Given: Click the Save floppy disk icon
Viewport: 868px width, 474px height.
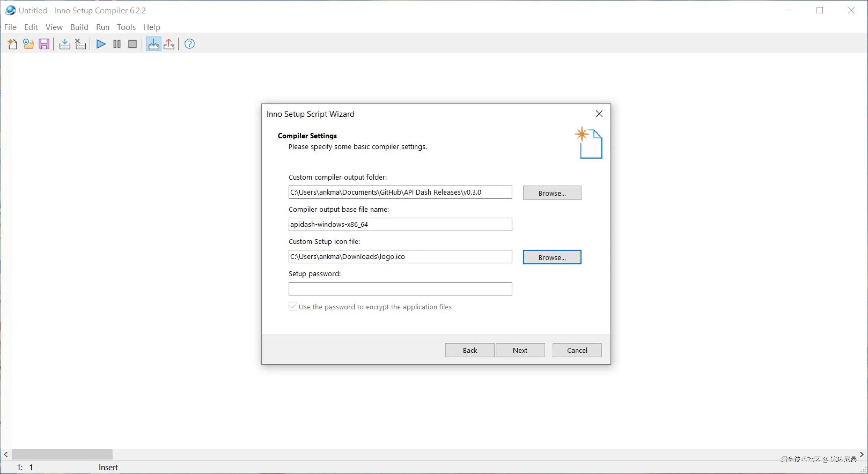Looking at the screenshot, I should [44, 44].
